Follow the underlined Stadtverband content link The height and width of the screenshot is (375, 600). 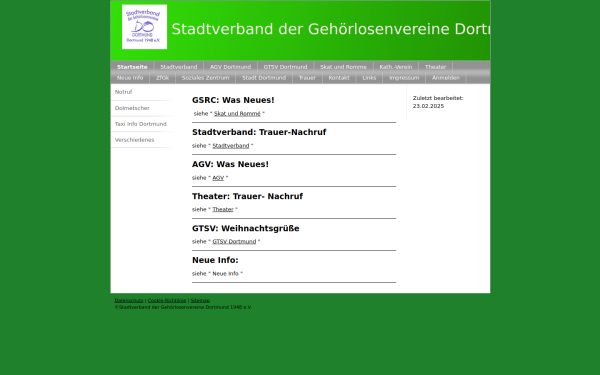[x=231, y=146]
